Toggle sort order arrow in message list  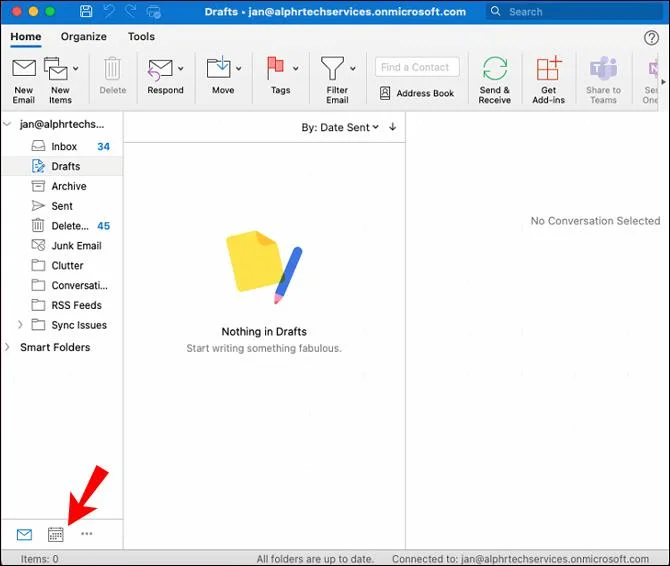[x=393, y=127]
